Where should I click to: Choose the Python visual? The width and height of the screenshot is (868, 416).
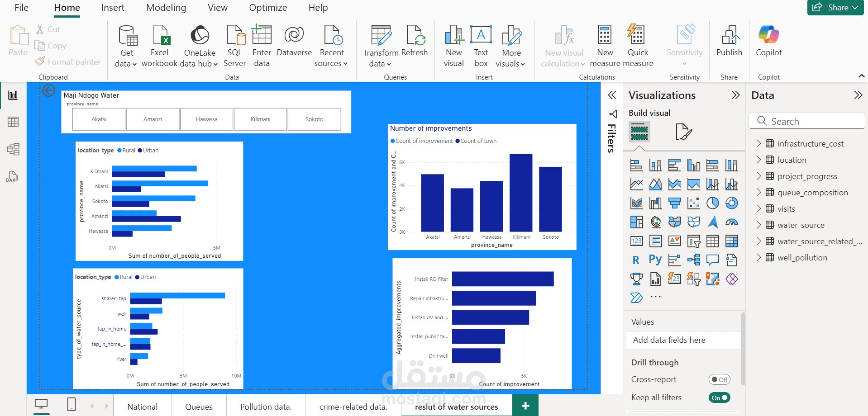[655, 260]
